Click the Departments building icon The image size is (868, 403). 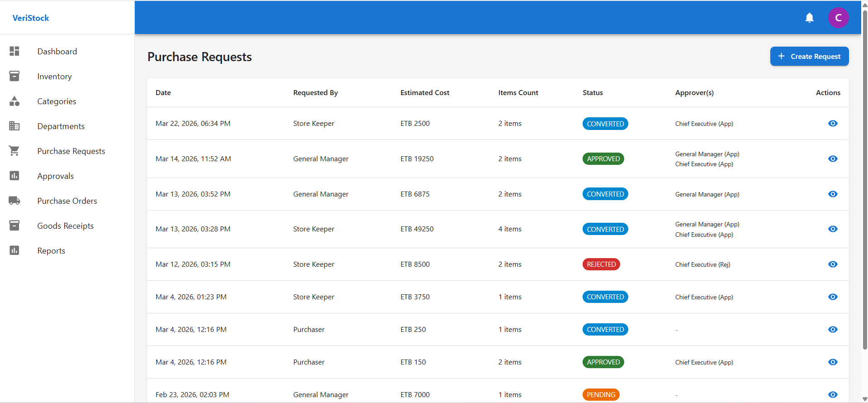click(14, 126)
